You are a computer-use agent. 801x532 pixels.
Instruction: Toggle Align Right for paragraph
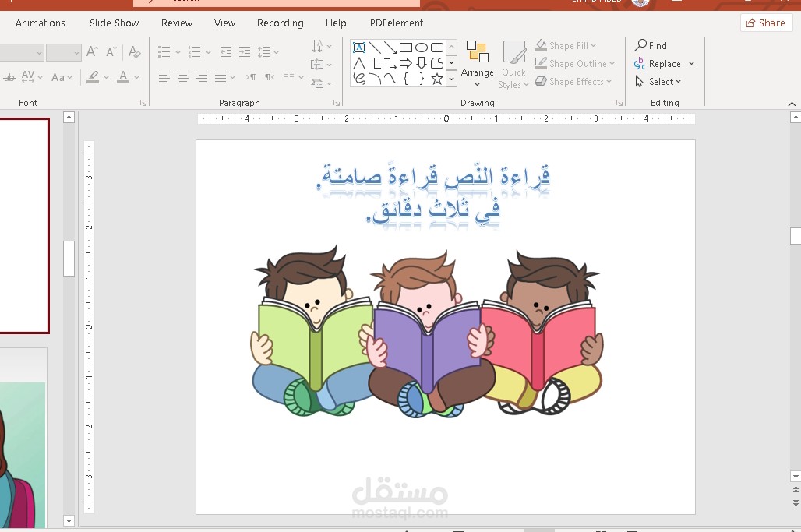pos(202,77)
